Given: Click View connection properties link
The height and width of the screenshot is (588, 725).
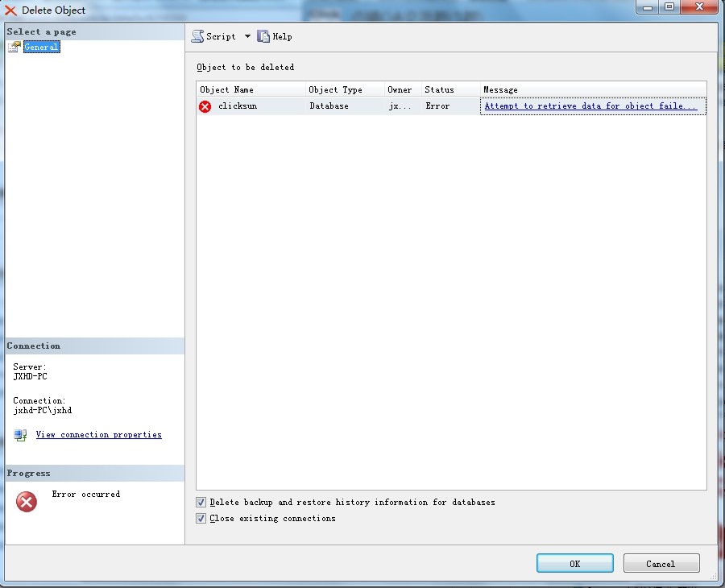Looking at the screenshot, I should [x=98, y=435].
